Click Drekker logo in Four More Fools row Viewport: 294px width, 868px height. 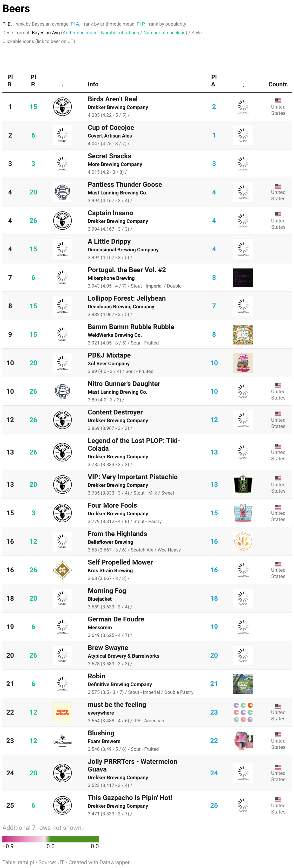click(x=62, y=513)
